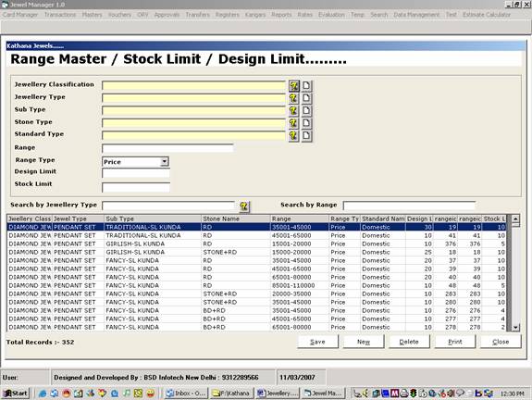Select the row with range 15001-20000

(x=256, y=244)
